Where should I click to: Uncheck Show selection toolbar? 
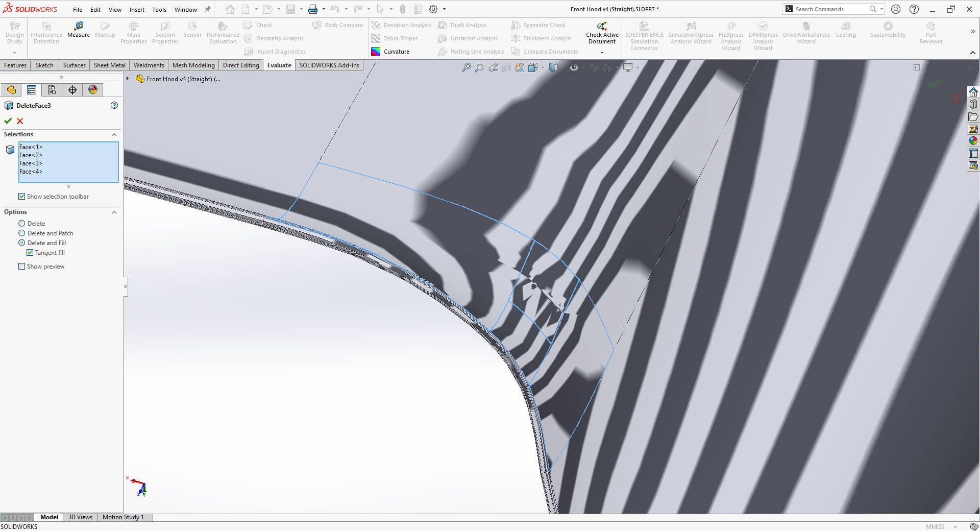22,196
